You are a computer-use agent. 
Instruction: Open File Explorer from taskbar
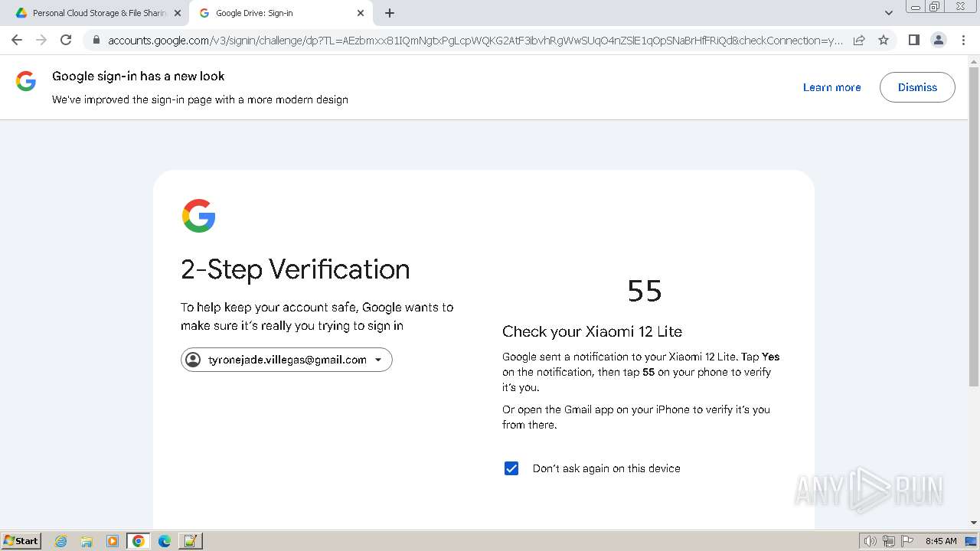pyautogui.click(x=87, y=541)
